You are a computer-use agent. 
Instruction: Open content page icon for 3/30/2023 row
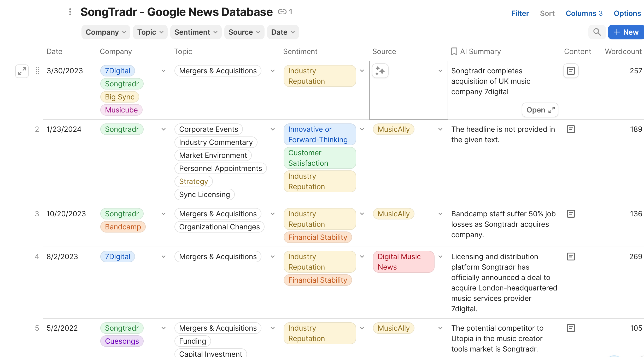[x=571, y=71]
